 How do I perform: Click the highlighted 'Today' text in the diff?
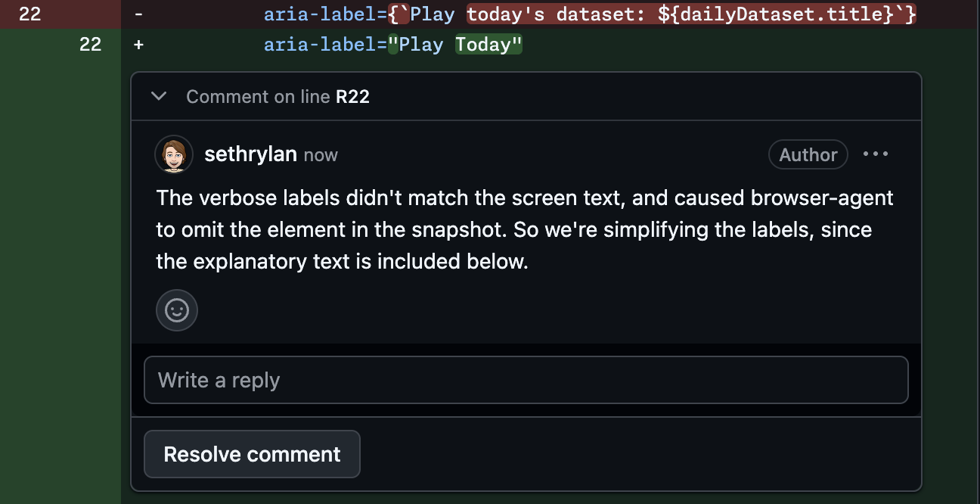(488, 44)
